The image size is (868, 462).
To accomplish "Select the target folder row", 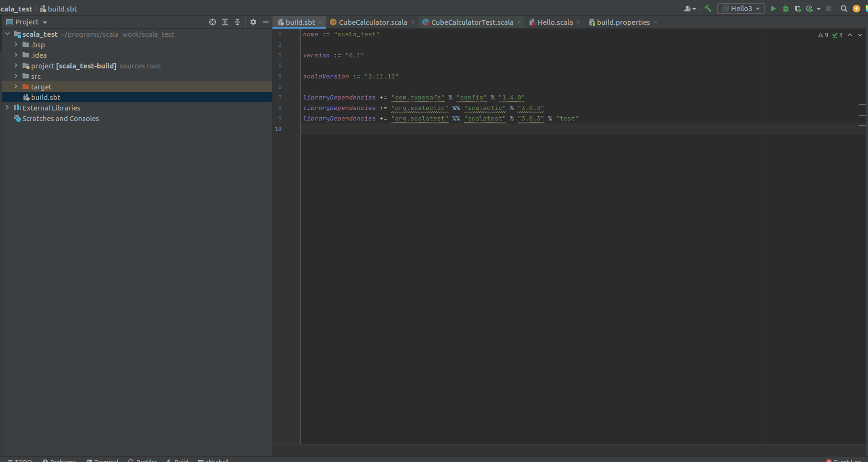I will (x=137, y=87).
